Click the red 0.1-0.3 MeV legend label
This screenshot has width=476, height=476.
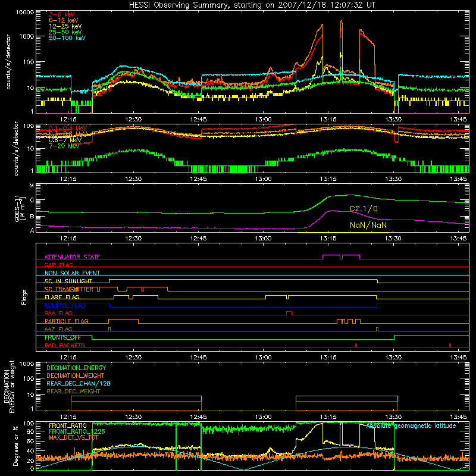click(68, 128)
